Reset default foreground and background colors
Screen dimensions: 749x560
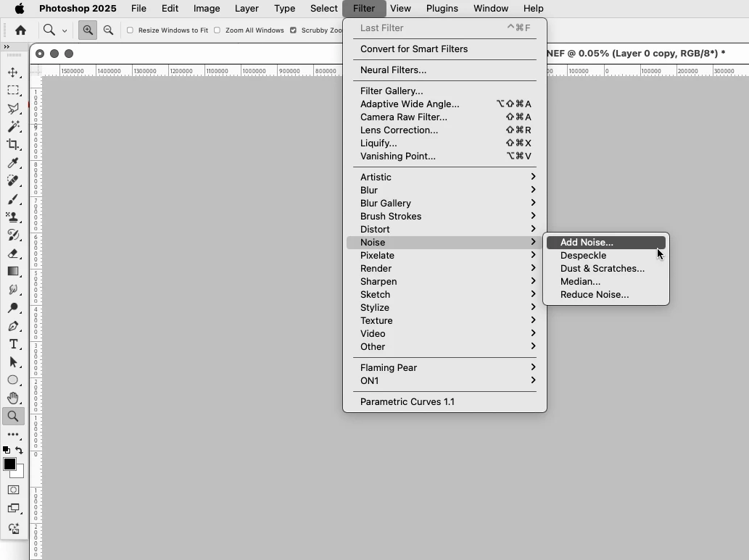7,450
